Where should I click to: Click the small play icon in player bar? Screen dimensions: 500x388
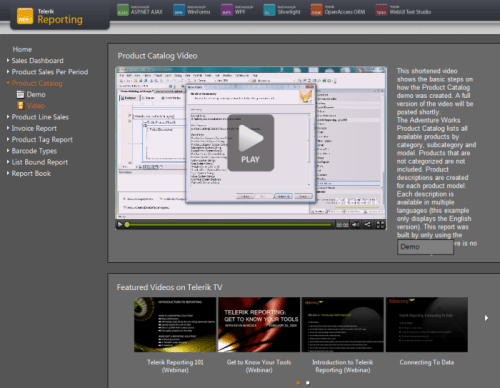click(x=120, y=225)
